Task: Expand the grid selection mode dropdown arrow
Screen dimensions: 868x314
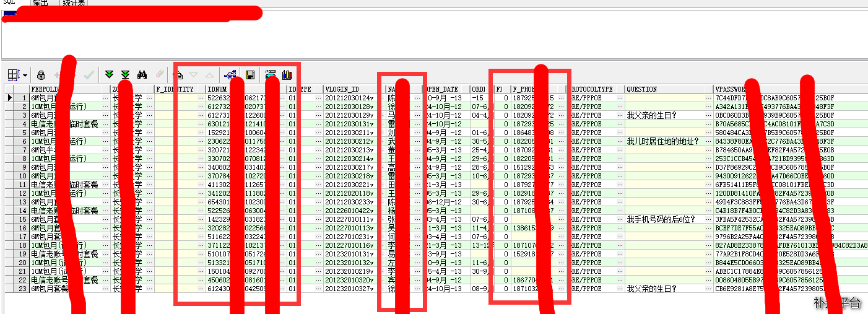Action: click(x=25, y=76)
